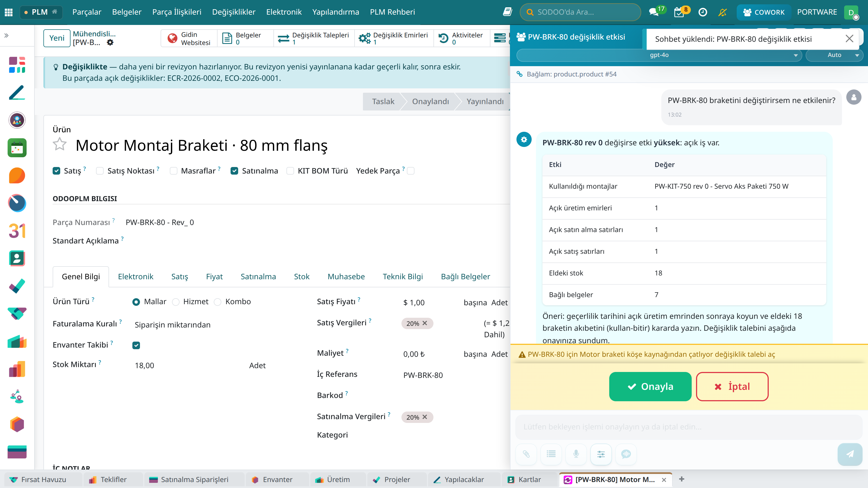Open the green calendar app in sidebar

point(17,148)
